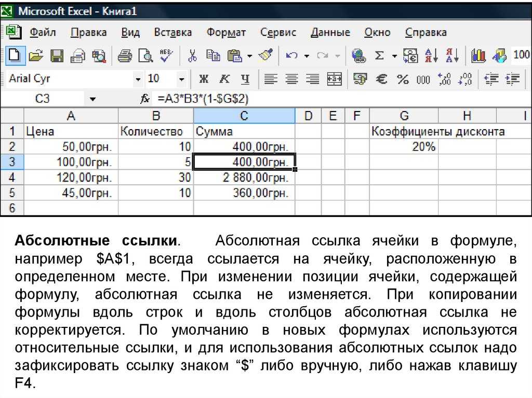
Task: Toggle bold (Ж) formatting
Action: tap(204, 79)
